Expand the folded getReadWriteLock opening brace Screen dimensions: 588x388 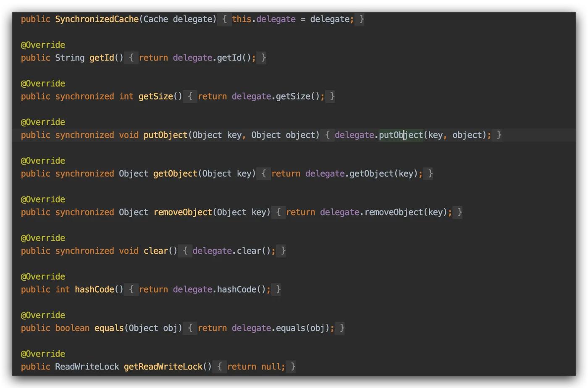[220, 367]
